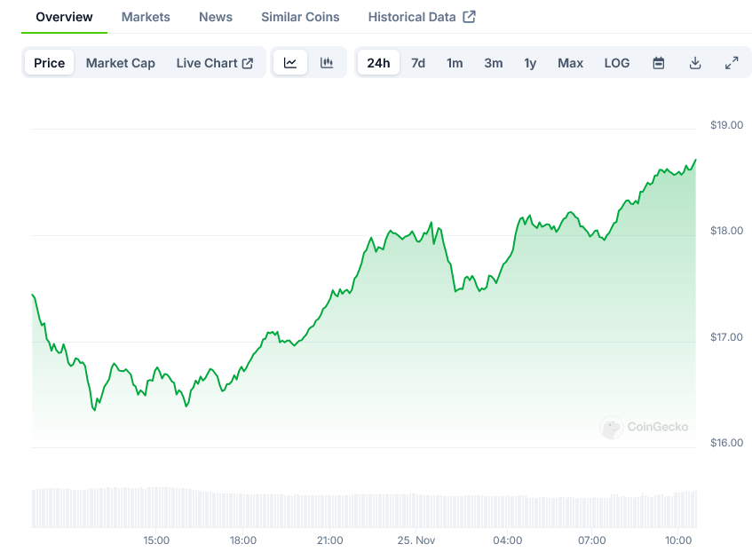Select the 1y time range
The height and width of the screenshot is (560, 752).
coord(530,63)
